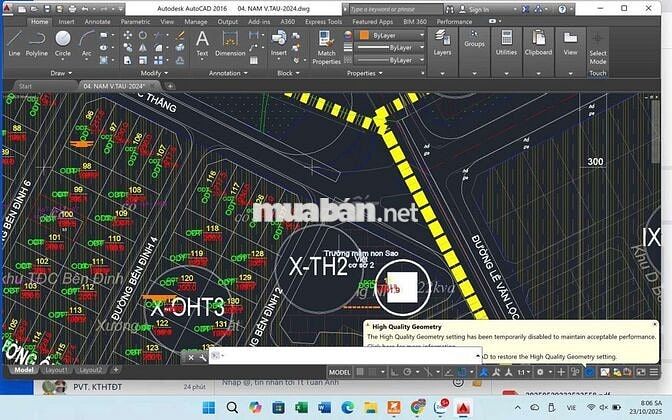Toggle Polar tracking in status bar

click(x=407, y=372)
